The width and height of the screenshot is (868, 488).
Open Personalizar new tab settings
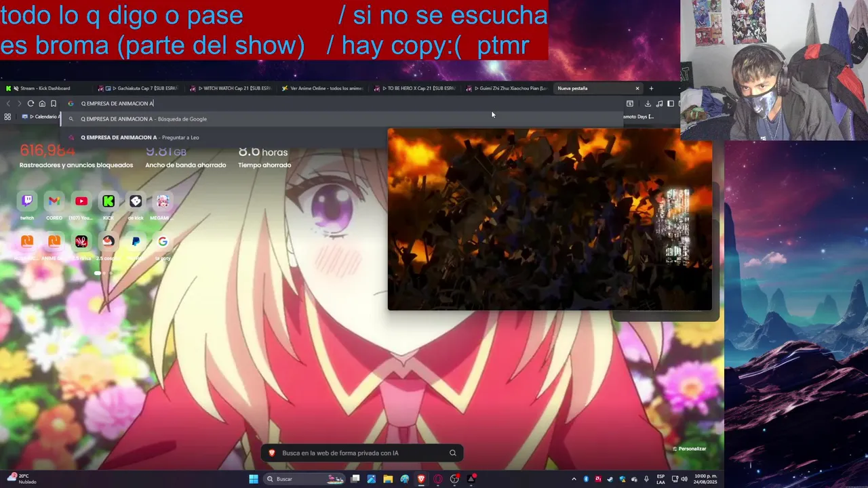click(x=689, y=449)
